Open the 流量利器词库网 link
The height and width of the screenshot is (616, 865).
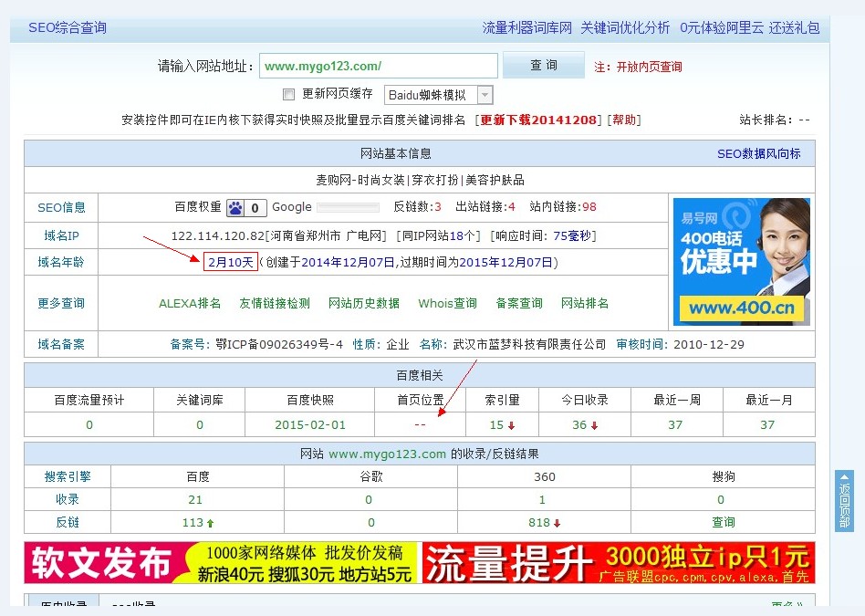point(526,27)
